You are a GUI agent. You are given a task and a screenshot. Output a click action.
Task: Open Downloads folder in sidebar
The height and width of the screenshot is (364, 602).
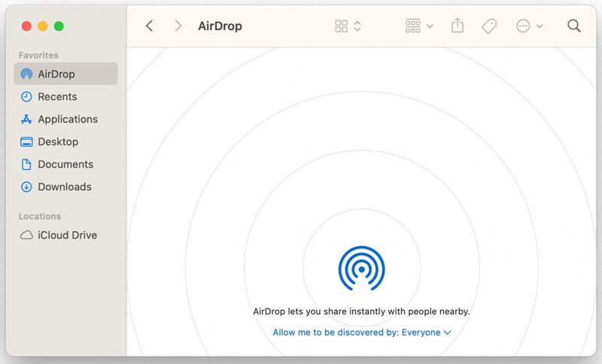click(x=65, y=187)
